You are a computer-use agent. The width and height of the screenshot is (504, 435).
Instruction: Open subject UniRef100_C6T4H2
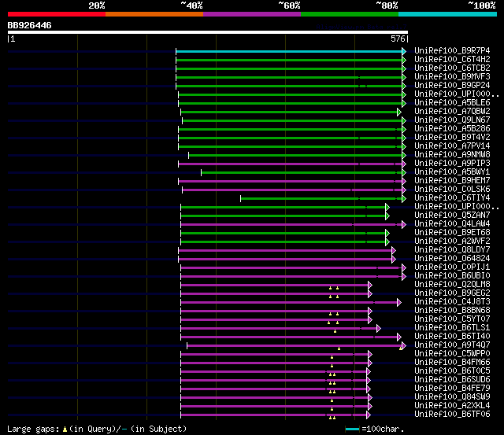point(452,60)
